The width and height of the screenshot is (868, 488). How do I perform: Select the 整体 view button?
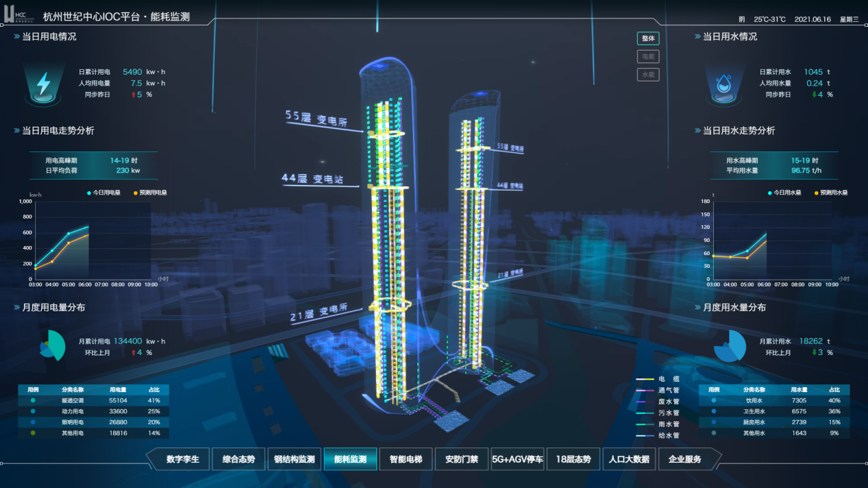[x=647, y=38]
